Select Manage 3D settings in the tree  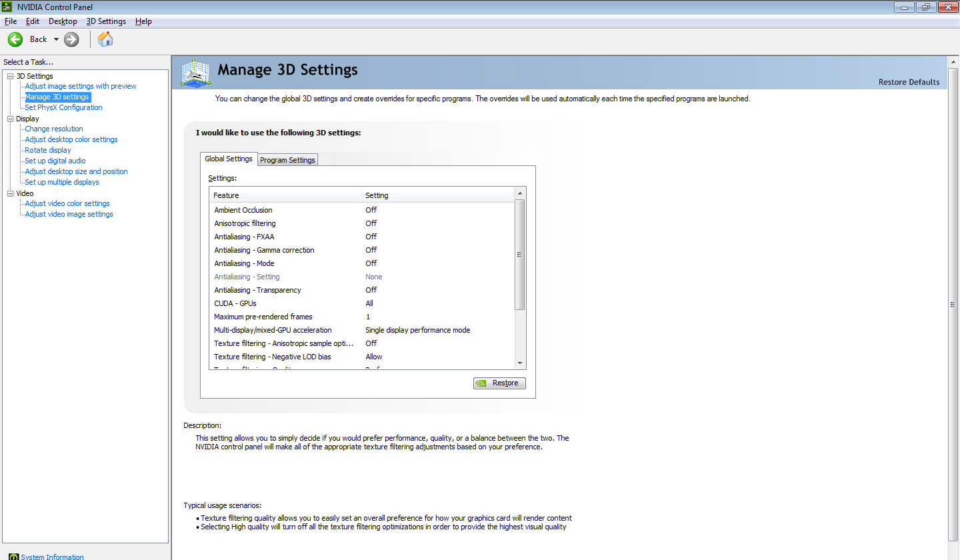[x=57, y=97]
